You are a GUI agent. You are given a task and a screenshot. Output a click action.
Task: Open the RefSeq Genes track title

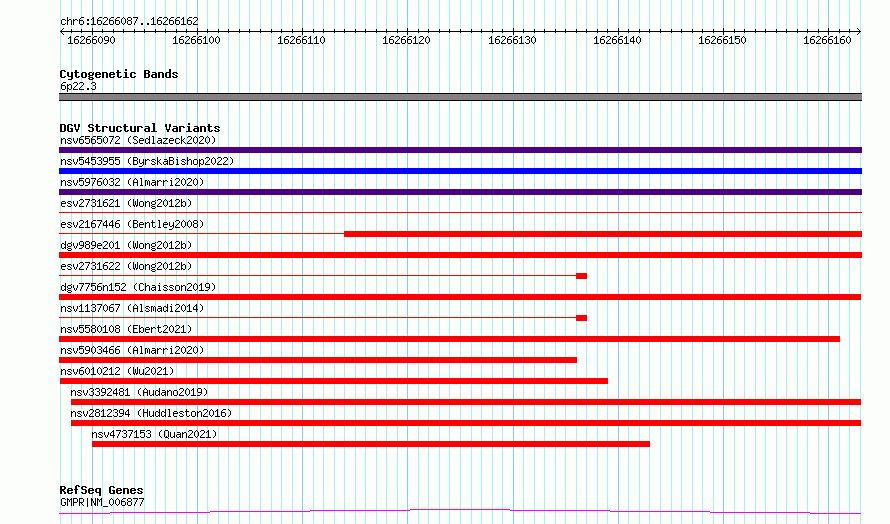[101, 490]
